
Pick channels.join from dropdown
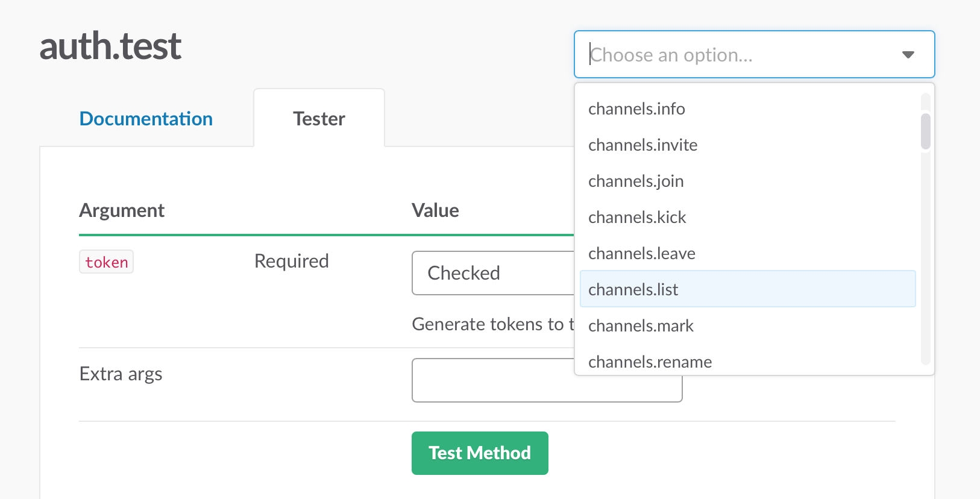pyautogui.click(x=636, y=181)
